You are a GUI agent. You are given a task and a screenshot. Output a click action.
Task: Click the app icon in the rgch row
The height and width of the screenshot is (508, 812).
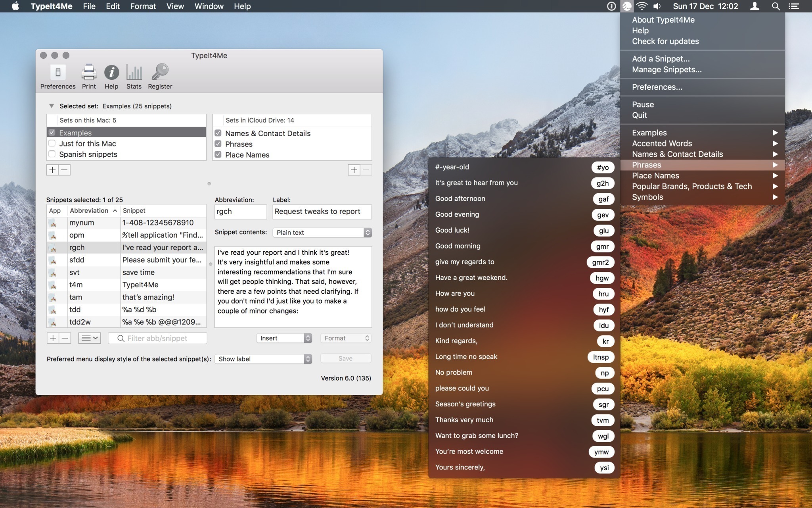coord(52,248)
